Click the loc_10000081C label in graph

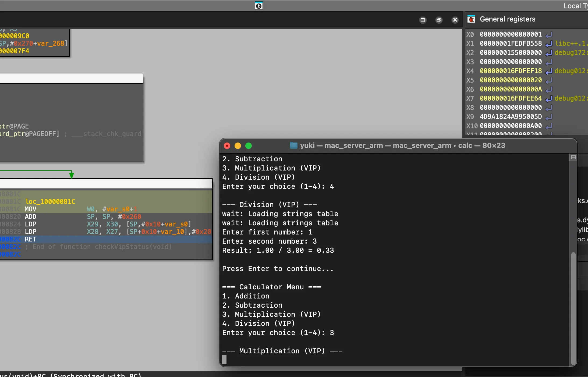[50, 202]
